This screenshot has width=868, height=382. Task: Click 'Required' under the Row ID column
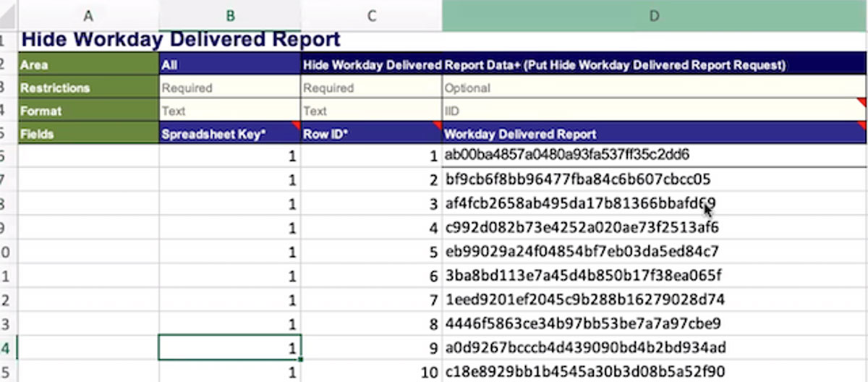371,88
